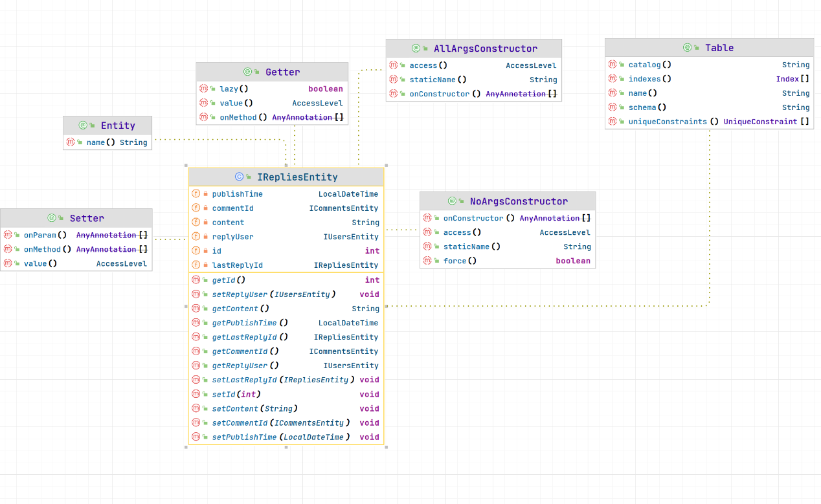Image resolution: width=821 pixels, height=504 pixels.
Task: Click the method icon beside catalog() in Table
Action: pyautogui.click(x=612, y=65)
